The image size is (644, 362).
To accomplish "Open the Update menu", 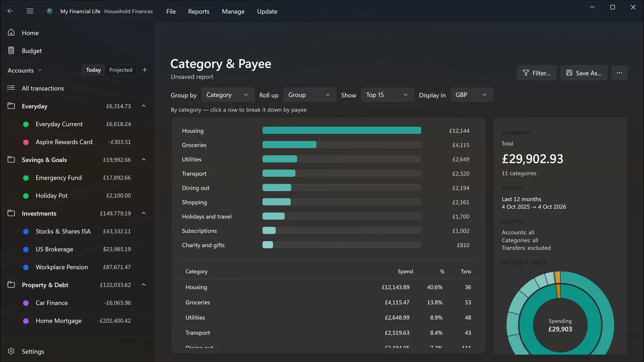I will click(267, 11).
